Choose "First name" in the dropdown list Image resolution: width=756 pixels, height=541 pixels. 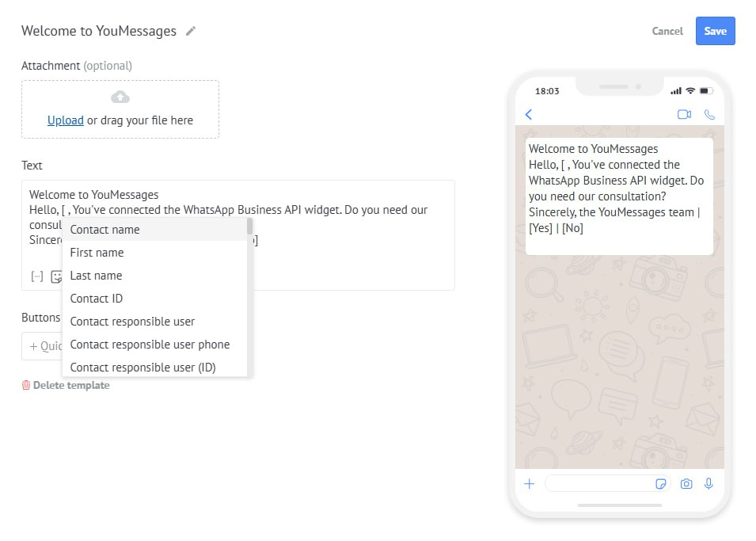click(97, 253)
